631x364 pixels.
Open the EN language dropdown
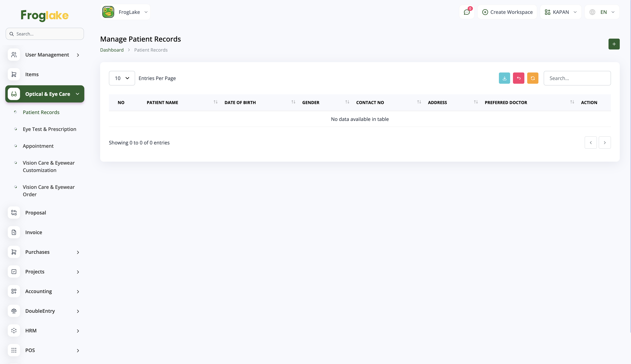(602, 12)
